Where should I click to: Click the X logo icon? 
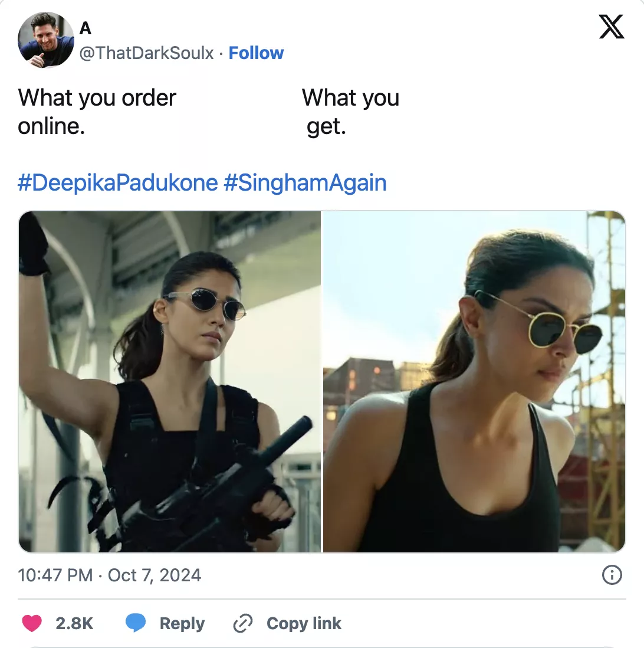pos(611,27)
